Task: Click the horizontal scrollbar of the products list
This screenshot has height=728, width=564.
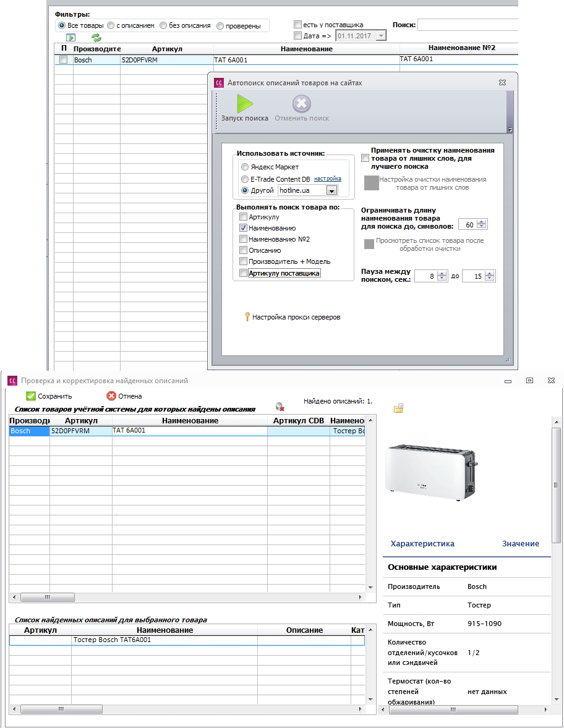Action: (x=48, y=597)
